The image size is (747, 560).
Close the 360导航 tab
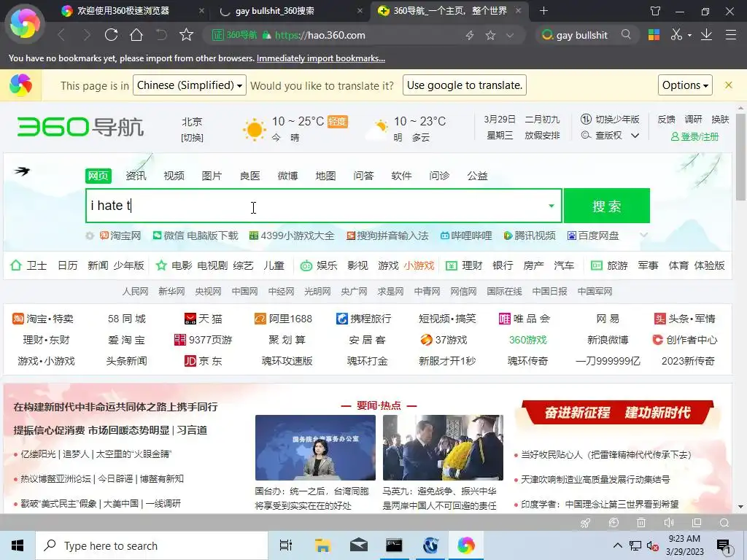(519, 10)
